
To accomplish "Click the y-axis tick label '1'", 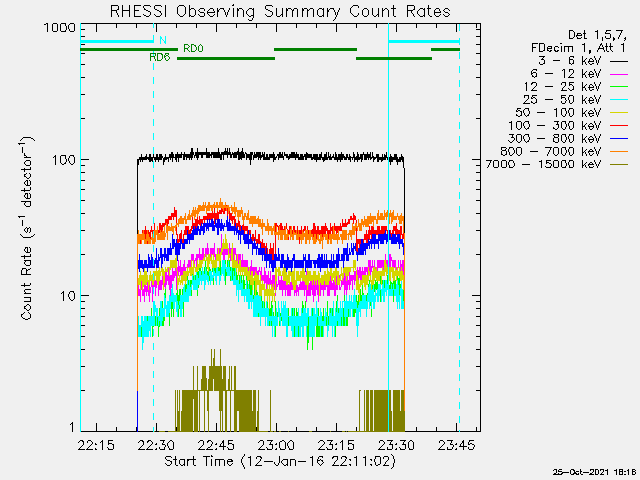I will point(72,427).
